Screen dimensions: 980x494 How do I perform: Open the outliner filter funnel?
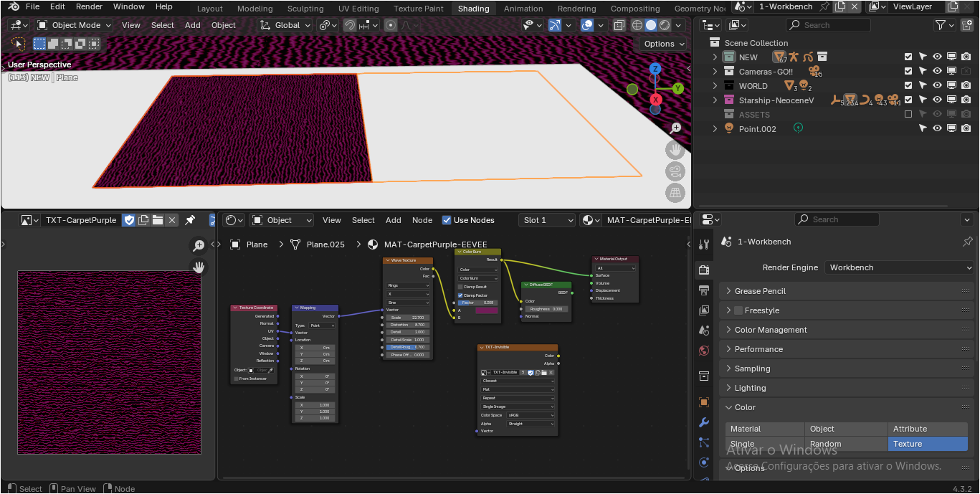[x=941, y=25]
